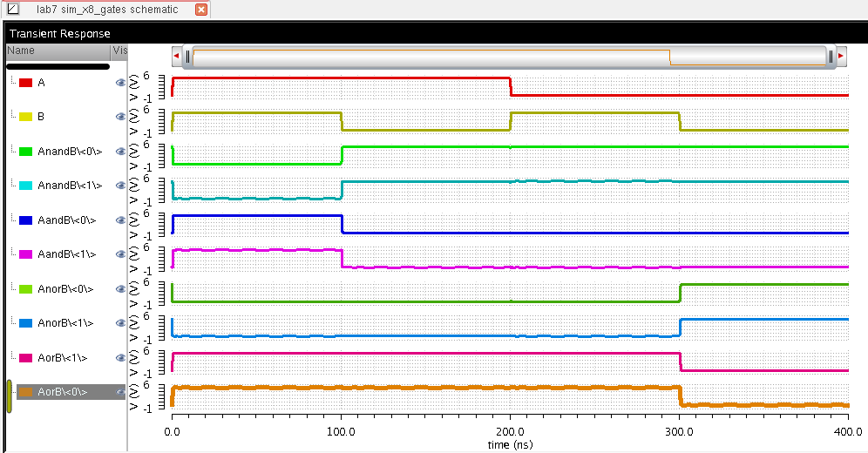Click the 100.0 time axis tick label
868x453 pixels.
click(341, 432)
